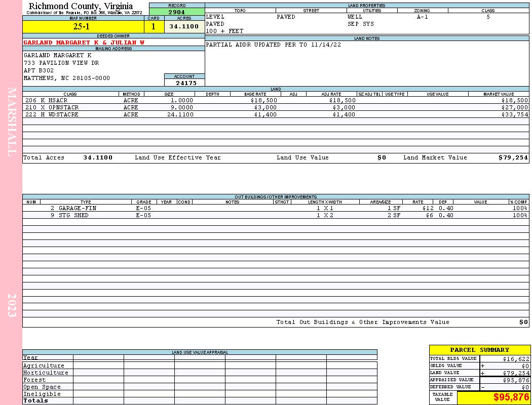
Task: Click the zoning value A-1
Action: (423, 17)
